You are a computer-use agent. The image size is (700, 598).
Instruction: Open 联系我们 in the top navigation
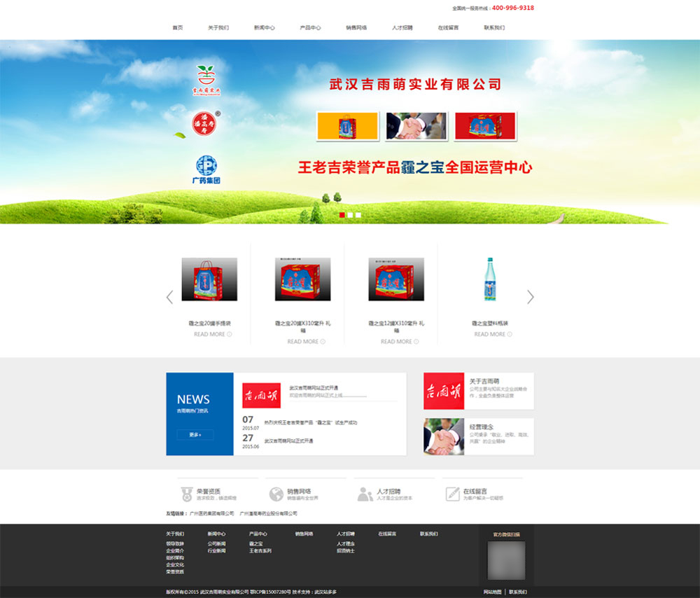(x=494, y=28)
